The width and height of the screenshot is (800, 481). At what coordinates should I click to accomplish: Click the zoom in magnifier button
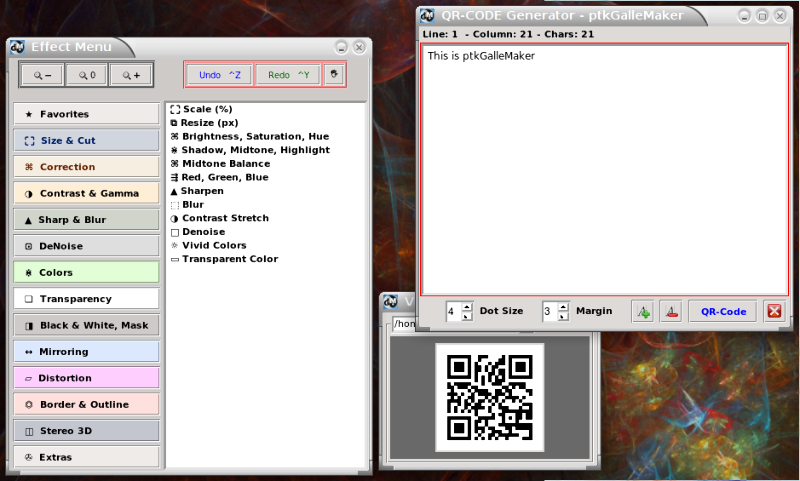pos(131,75)
